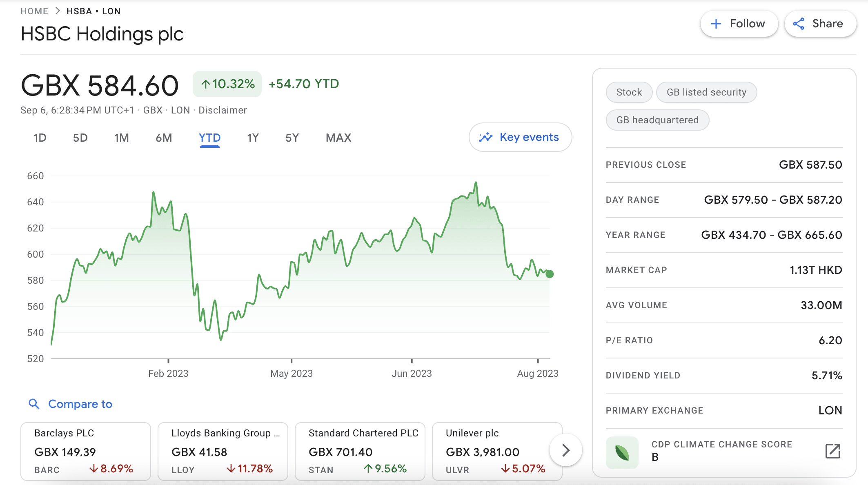Click the YEAR RANGE label
The image size is (868, 485).
[x=636, y=235]
